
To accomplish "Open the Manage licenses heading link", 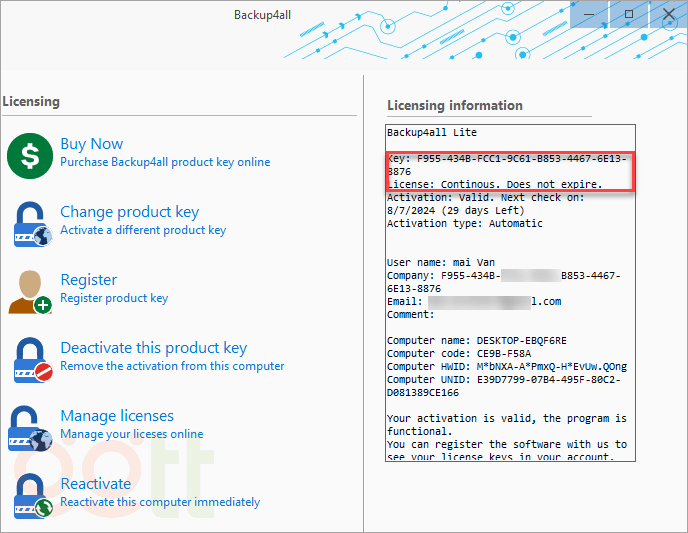I will point(117,416).
